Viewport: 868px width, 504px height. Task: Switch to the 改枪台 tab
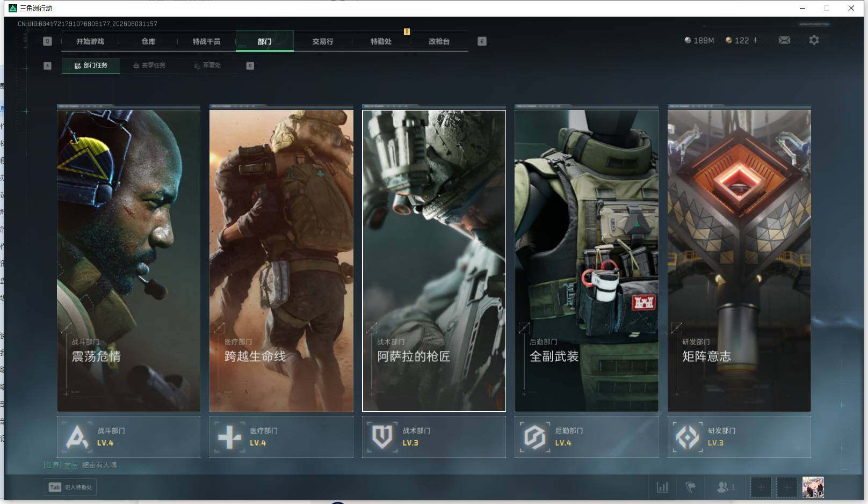439,41
